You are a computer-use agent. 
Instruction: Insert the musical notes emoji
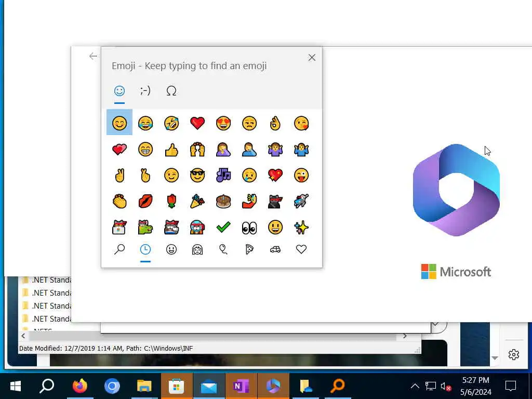(x=223, y=176)
